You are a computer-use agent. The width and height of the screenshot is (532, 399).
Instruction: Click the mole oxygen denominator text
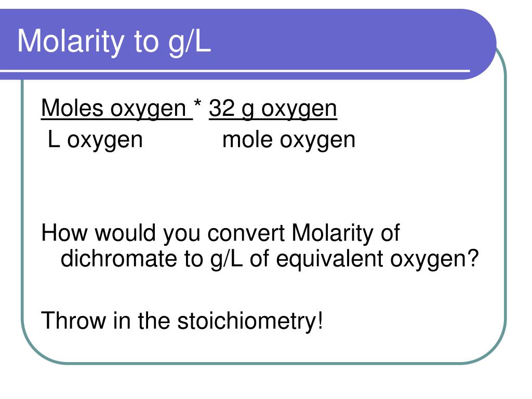289,140
